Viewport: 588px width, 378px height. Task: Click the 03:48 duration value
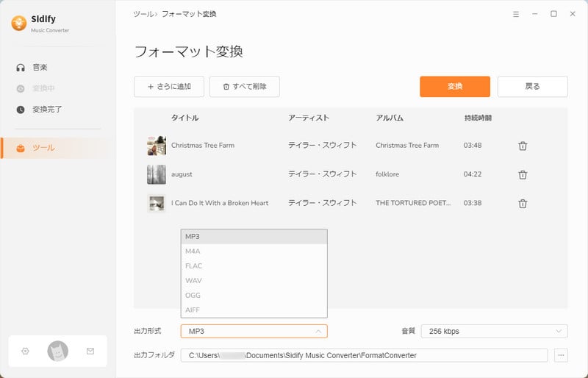tap(473, 146)
